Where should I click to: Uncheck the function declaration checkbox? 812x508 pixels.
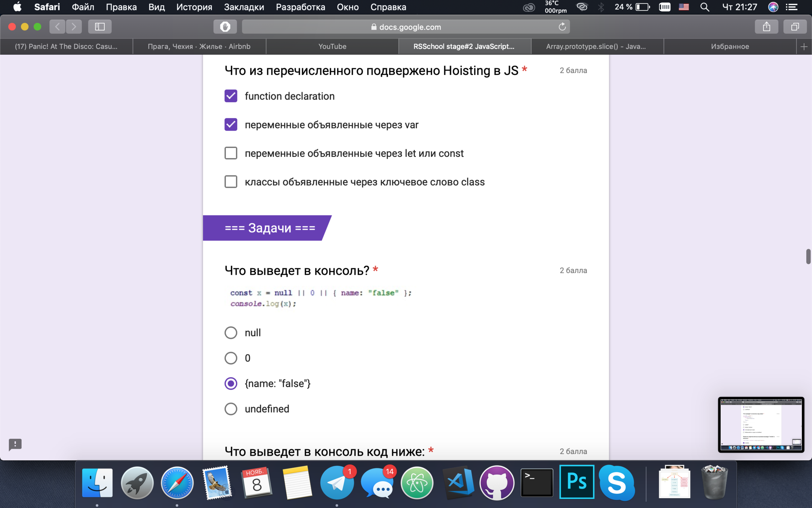231,96
